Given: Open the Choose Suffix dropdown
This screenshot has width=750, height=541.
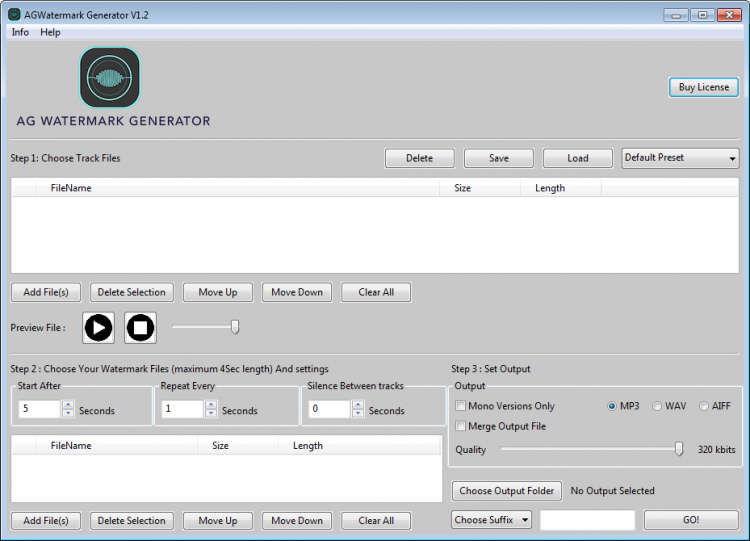Looking at the screenshot, I should pyautogui.click(x=491, y=519).
